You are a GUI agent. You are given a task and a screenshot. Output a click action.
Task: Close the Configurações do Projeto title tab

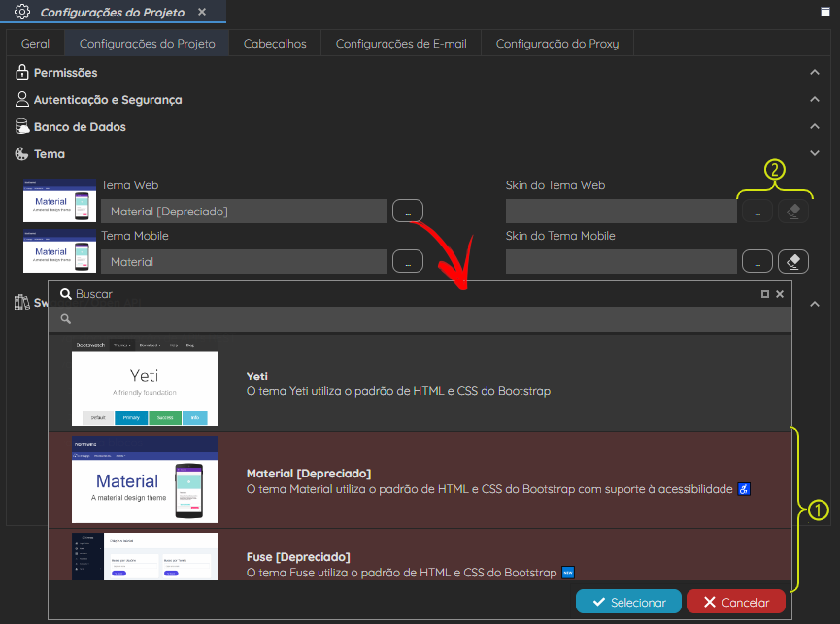click(202, 12)
